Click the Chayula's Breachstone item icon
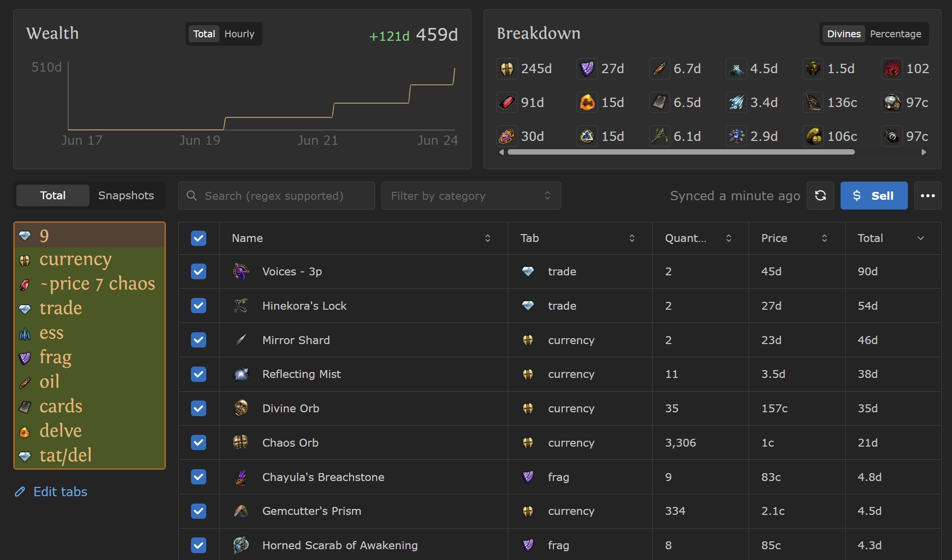 pyautogui.click(x=241, y=477)
